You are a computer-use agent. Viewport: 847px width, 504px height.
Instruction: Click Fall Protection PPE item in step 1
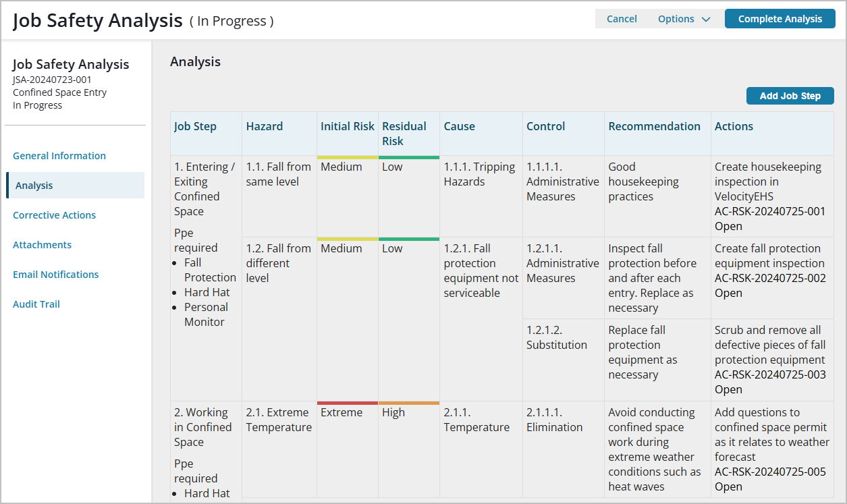210,270
